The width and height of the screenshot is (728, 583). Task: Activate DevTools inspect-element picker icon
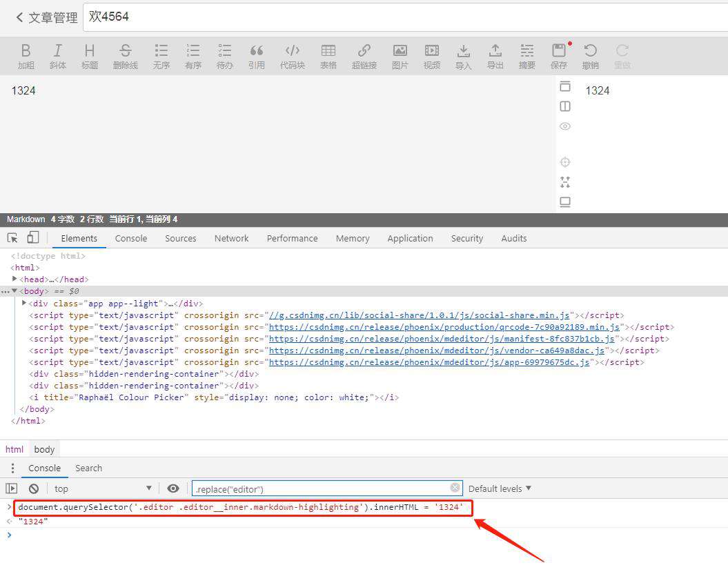tap(12, 238)
